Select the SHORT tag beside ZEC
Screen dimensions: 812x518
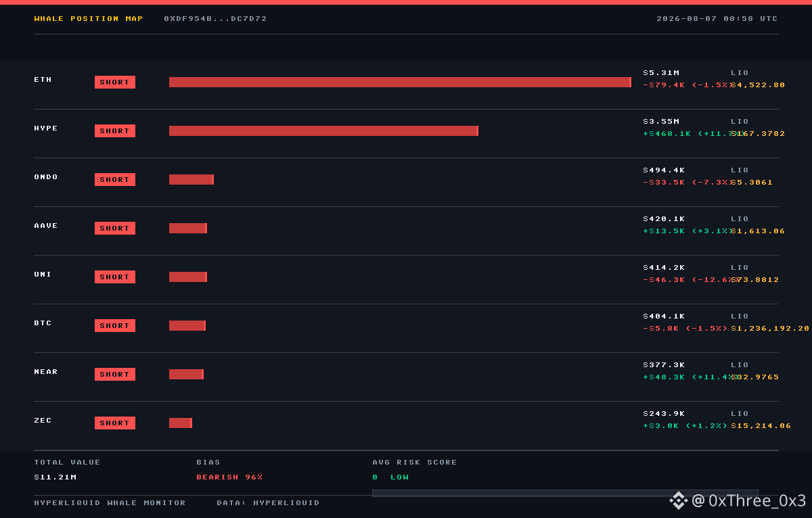click(x=115, y=423)
